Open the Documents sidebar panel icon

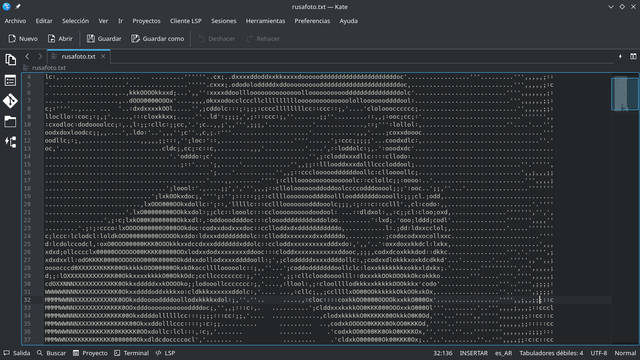click(10, 60)
